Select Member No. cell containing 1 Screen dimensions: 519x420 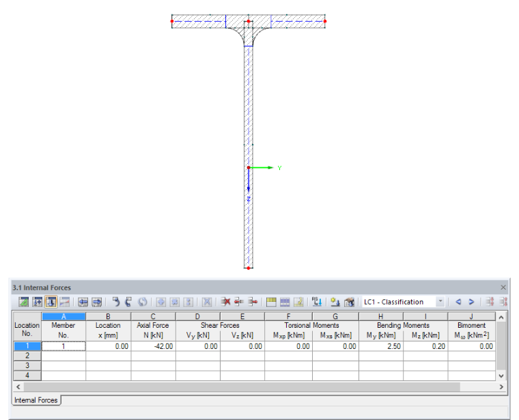tap(64, 346)
